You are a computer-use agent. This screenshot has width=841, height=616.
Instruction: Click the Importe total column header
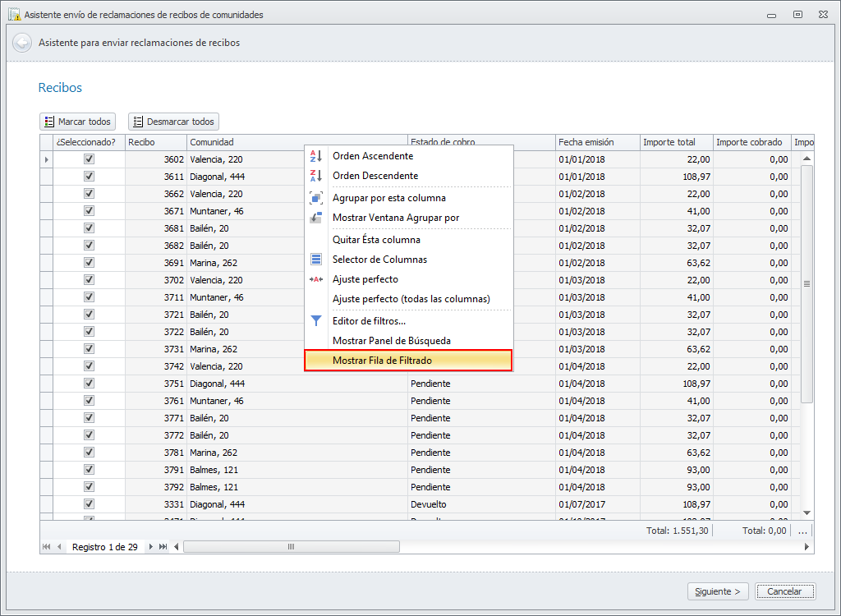point(677,142)
